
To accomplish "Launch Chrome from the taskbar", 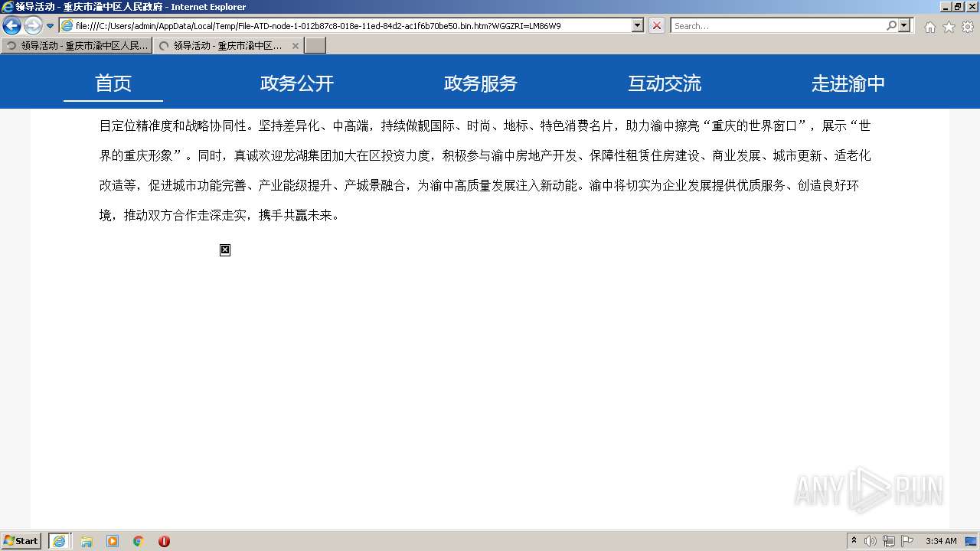I will pos(139,541).
